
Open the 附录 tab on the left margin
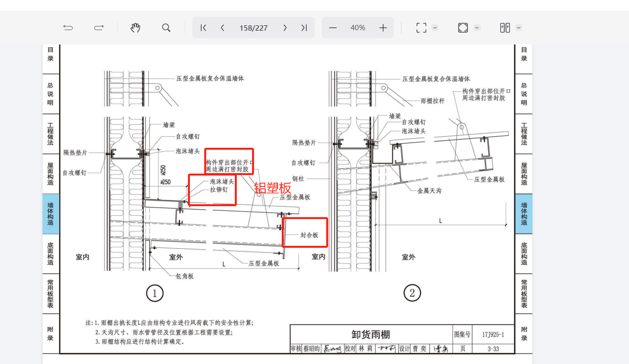coord(51,334)
